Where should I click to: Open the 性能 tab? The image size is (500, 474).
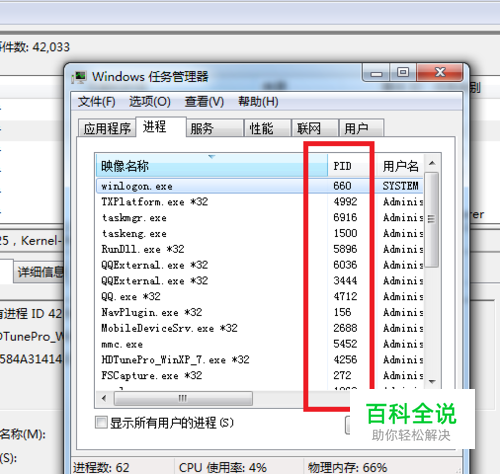coord(268,128)
